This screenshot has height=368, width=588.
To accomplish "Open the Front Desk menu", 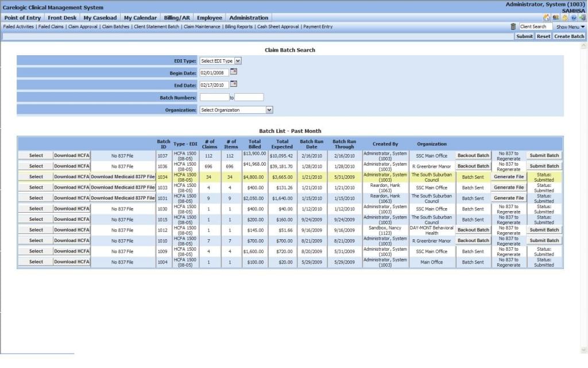I will tap(62, 18).
